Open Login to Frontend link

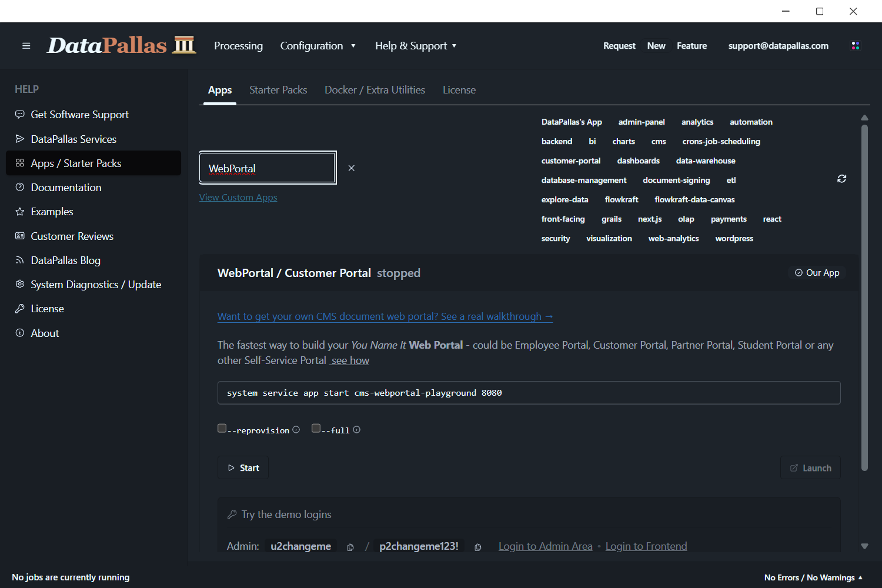pos(646,546)
